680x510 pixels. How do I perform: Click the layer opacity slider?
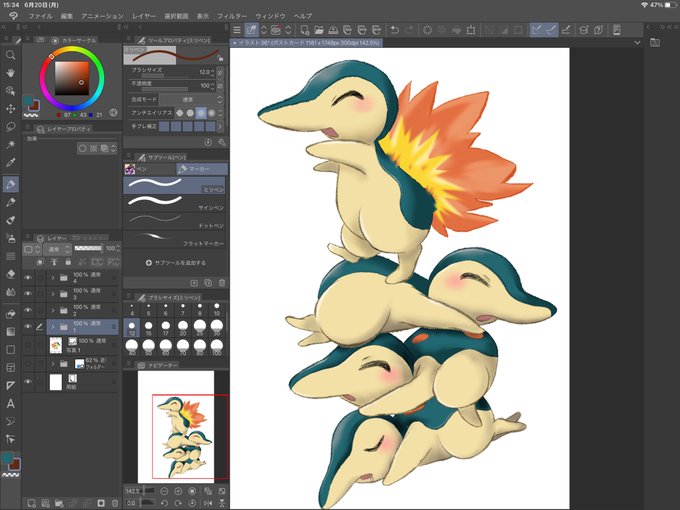(x=88, y=248)
